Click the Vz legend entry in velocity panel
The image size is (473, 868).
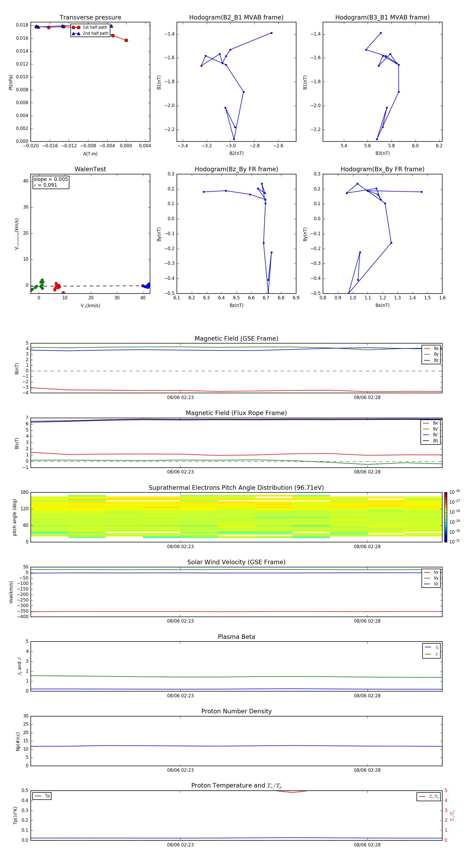(431, 584)
